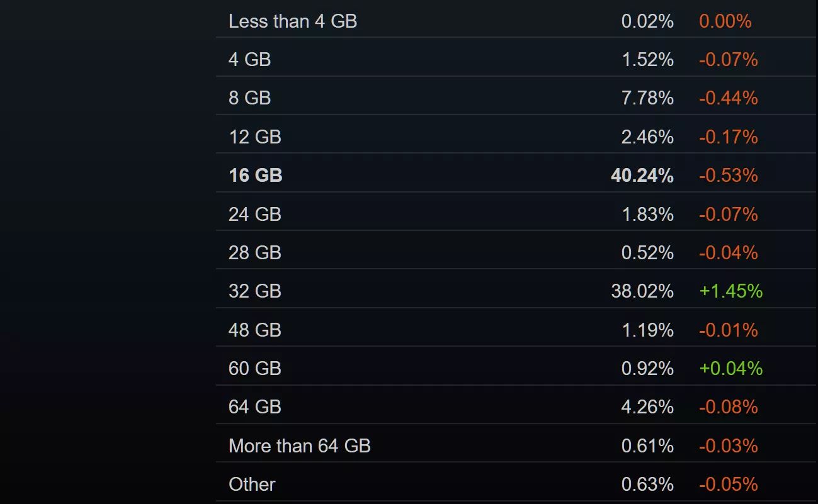Click the green +0.04% change value
The width and height of the screenshot is (818, 504).
(x=730, y=369)
